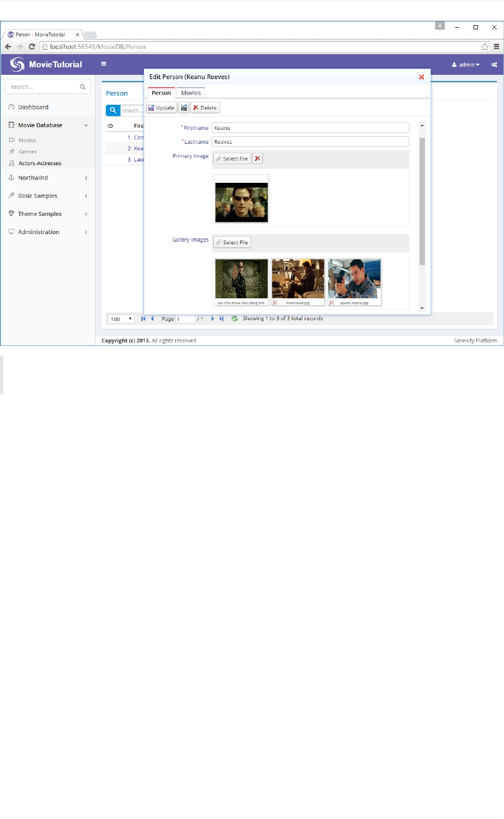Viewport: 504px width, 819px height.
Task: Click the Administration monitor icon
Action: tap(11, 232)
